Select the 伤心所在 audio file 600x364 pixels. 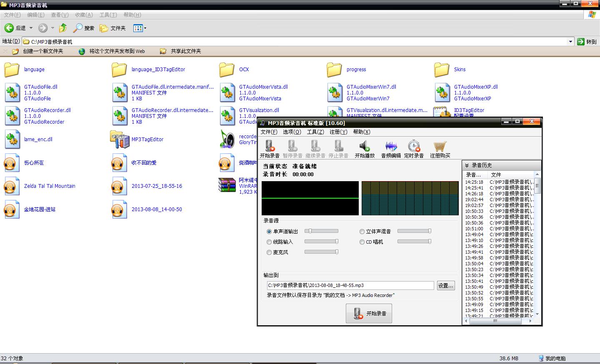coord(24,163)
